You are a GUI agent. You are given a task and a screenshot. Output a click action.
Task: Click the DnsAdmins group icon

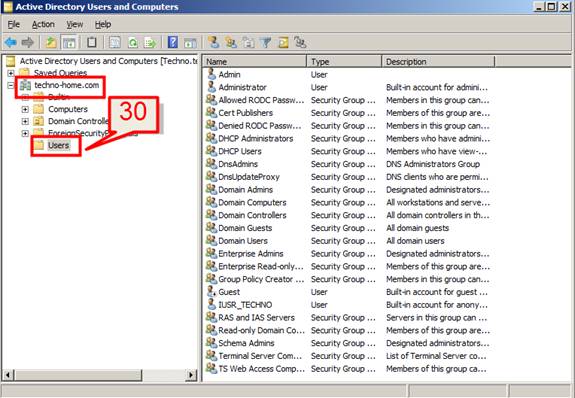[211, 164]
